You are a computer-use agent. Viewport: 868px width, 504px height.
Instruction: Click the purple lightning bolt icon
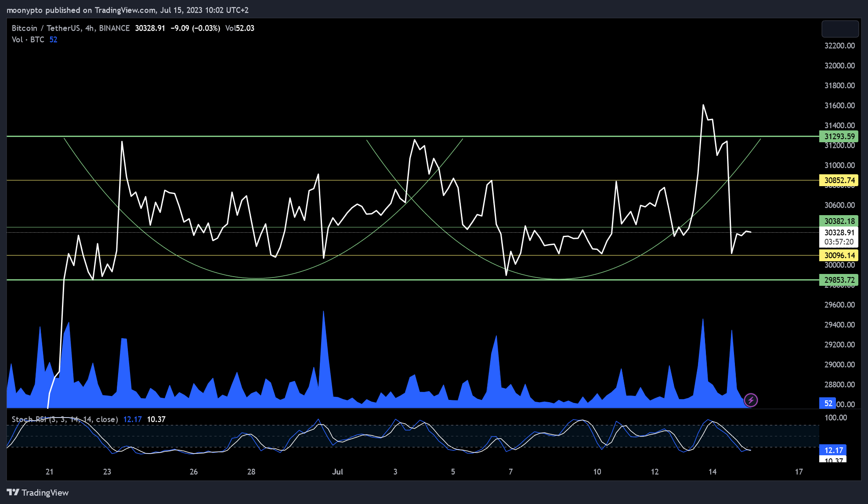tap(751, 400)
